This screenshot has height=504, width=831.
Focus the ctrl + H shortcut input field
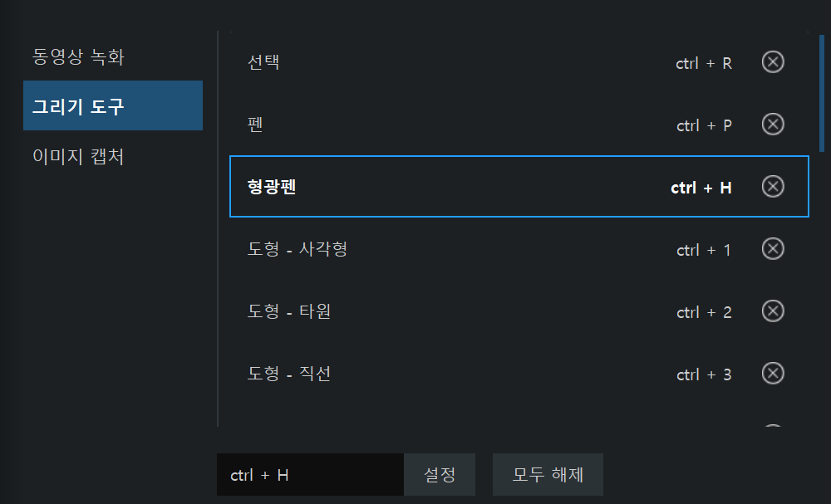[x=311, y=474]
